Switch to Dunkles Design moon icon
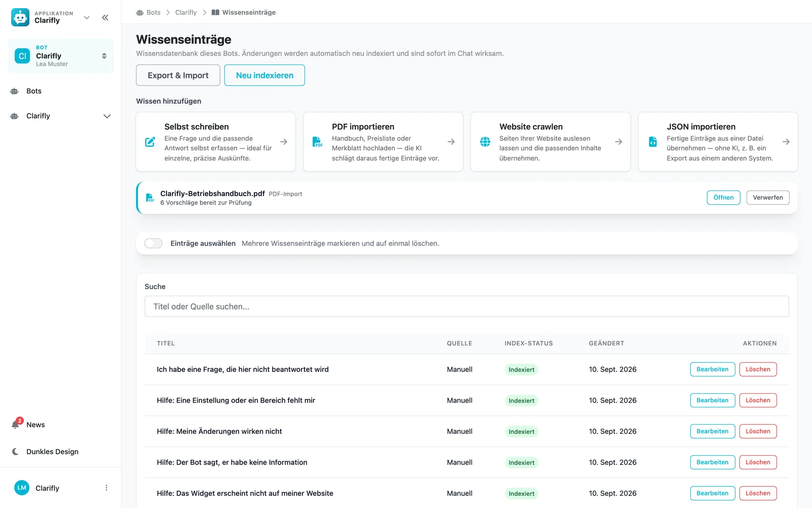Viewport: 812px width, 508px height. point(15,452)
